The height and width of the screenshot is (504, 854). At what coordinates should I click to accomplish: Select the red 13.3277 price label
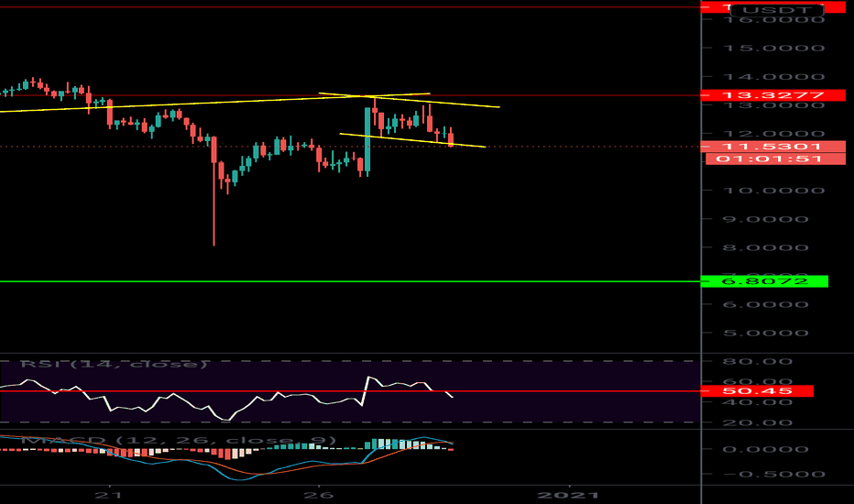click(x=772, y=95)
